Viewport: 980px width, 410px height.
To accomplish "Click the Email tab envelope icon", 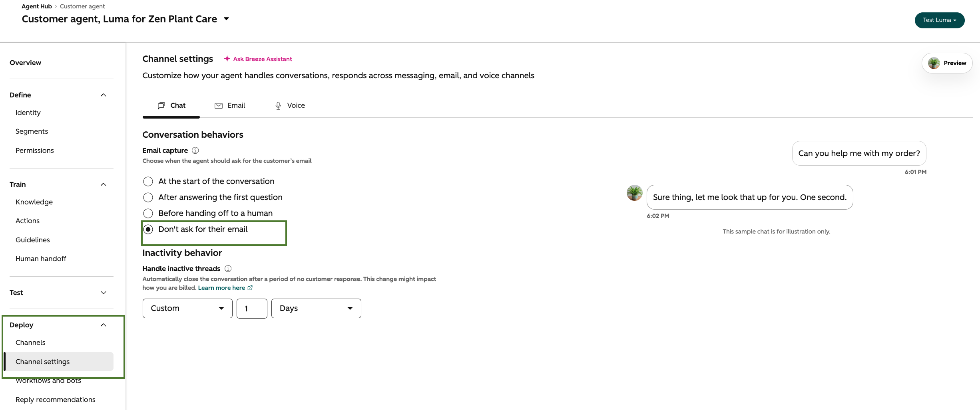I will coord(219,106).
